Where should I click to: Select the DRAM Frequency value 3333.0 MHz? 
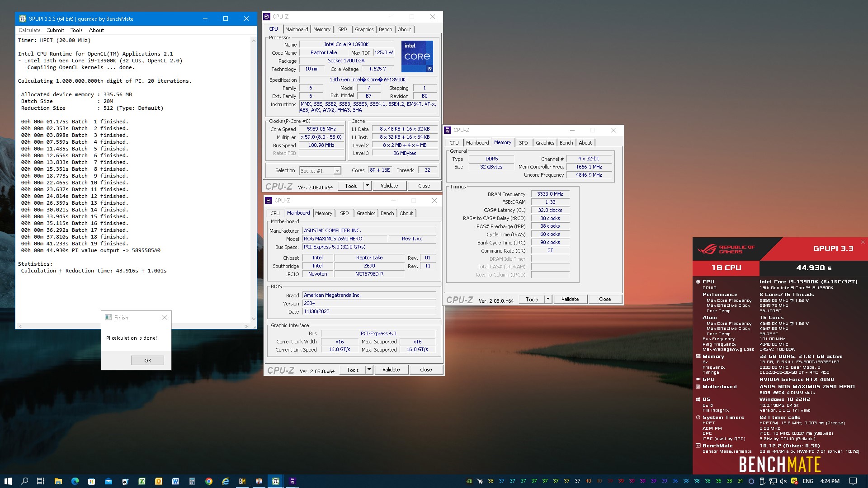[550, 194]
